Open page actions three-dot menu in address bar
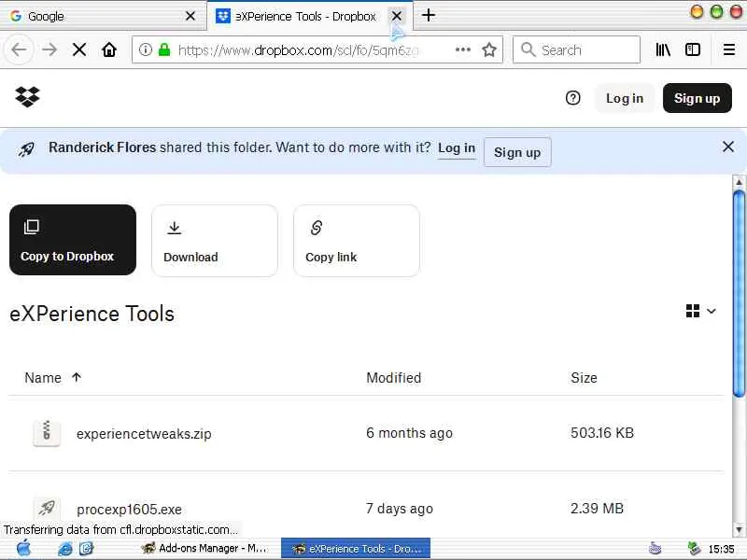Image resolution: width=747 pixels, height=560 pixels. (462, 49)
